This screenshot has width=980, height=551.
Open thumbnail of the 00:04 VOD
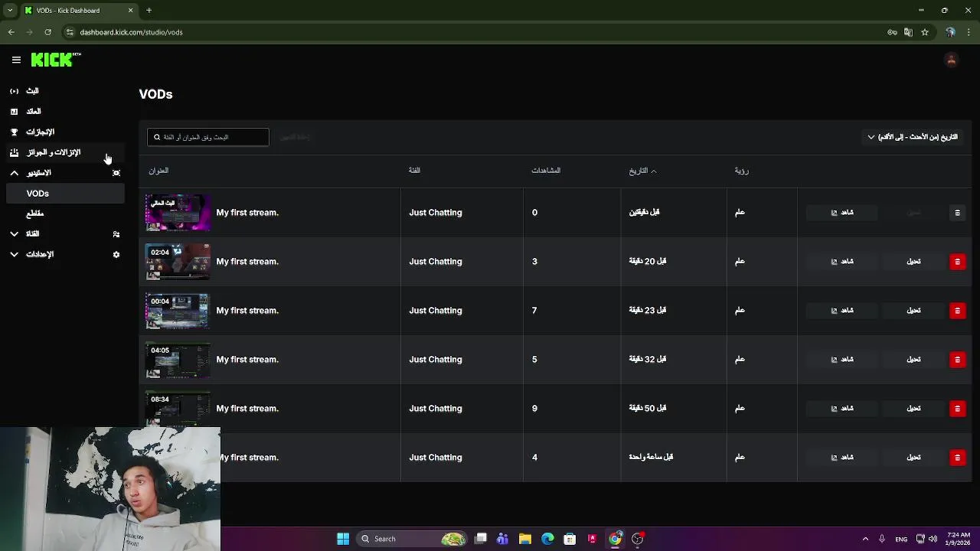(178, 311)
